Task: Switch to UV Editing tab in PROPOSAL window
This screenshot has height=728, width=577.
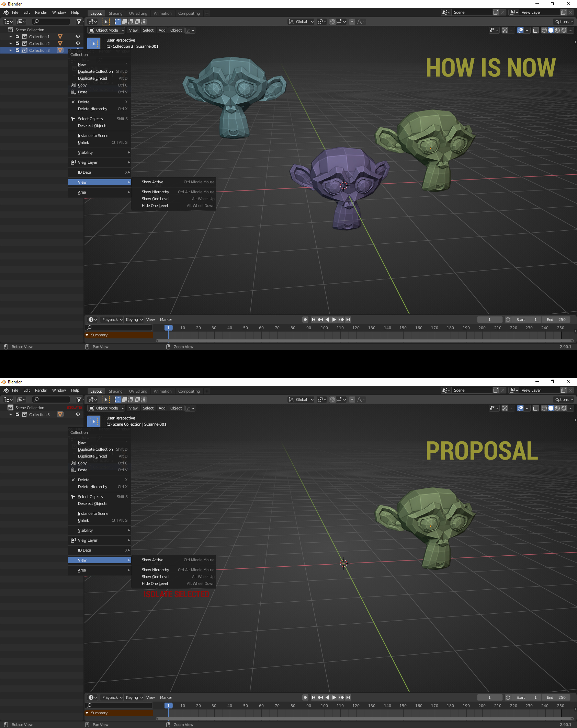Action: [x=138, y=391]
